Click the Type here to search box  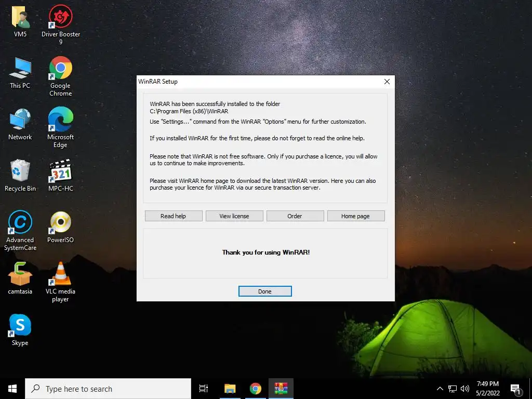click(108, 389)
